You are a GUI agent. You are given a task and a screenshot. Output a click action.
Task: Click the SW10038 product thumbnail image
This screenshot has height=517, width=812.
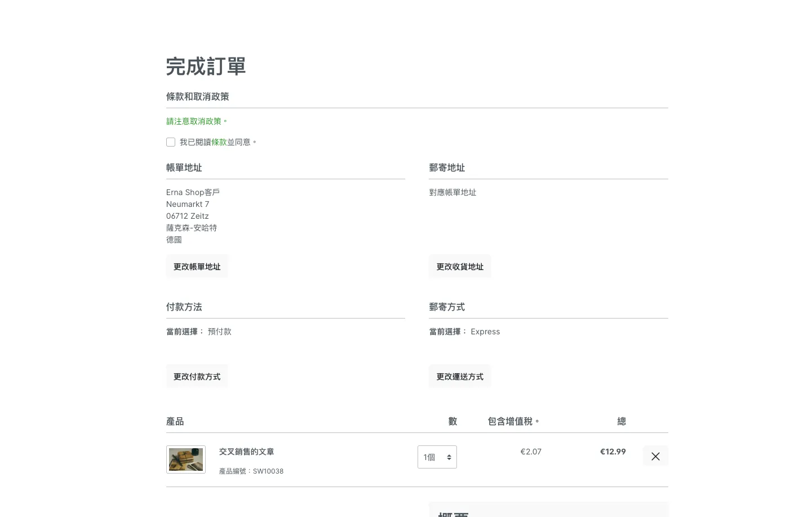pos(185,459)
